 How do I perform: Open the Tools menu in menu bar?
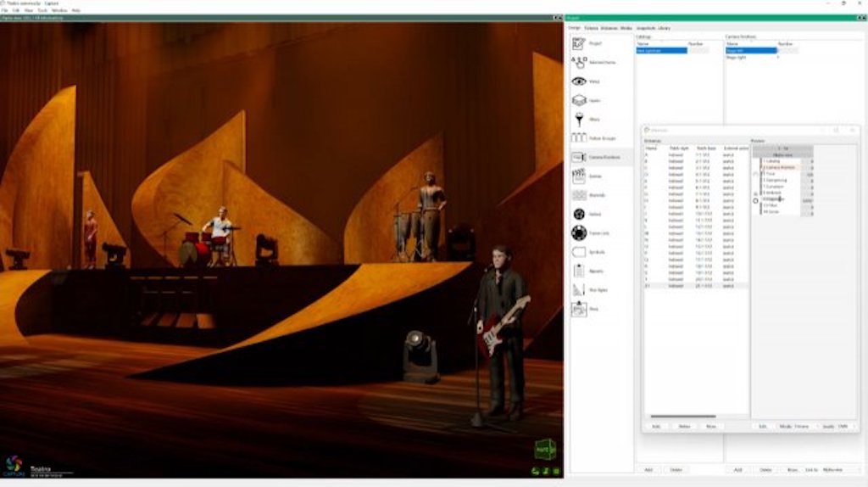point(42,10)
